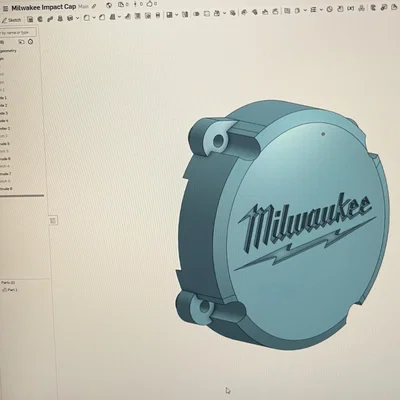Select the Move face tool
This screenshot has width=400, height=400.
(x=265, y=12)
